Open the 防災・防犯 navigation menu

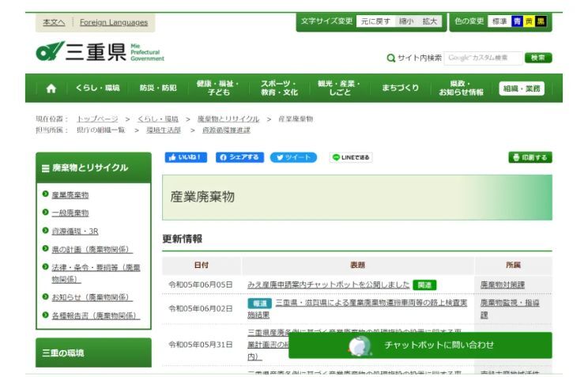click(x=158, y=89)
